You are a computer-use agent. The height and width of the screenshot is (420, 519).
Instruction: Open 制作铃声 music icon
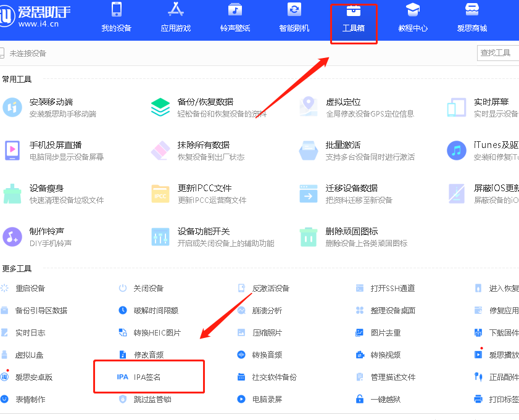click(12, 237)
